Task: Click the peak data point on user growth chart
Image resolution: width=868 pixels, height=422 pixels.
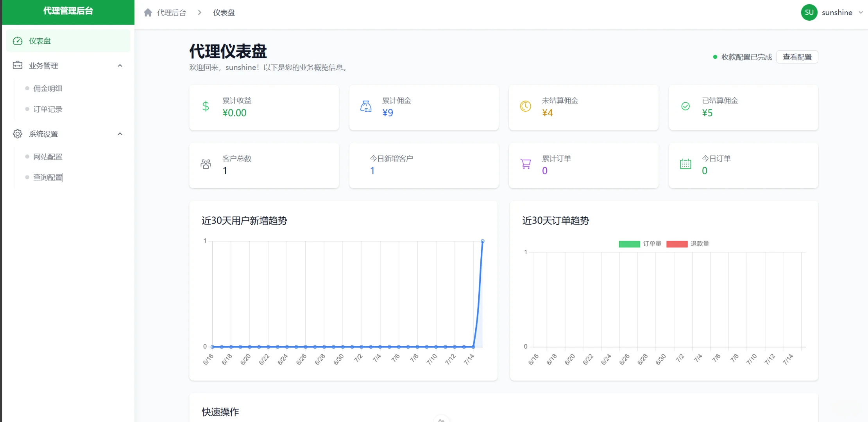Action: click(x=482, y=241)
